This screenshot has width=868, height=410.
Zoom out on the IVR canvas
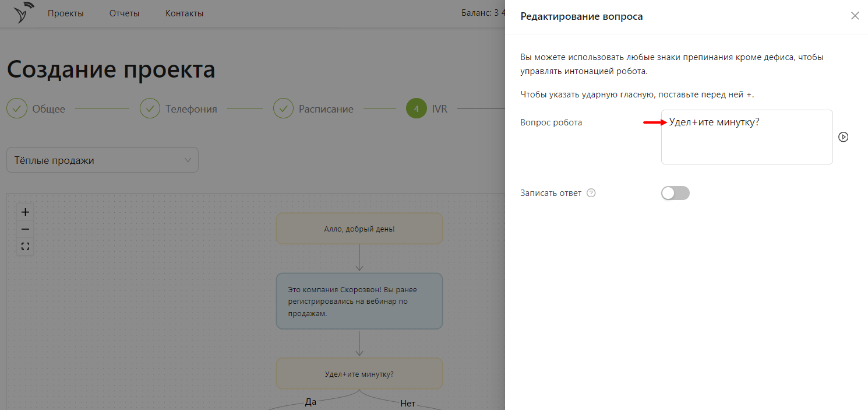pos(25,229)
